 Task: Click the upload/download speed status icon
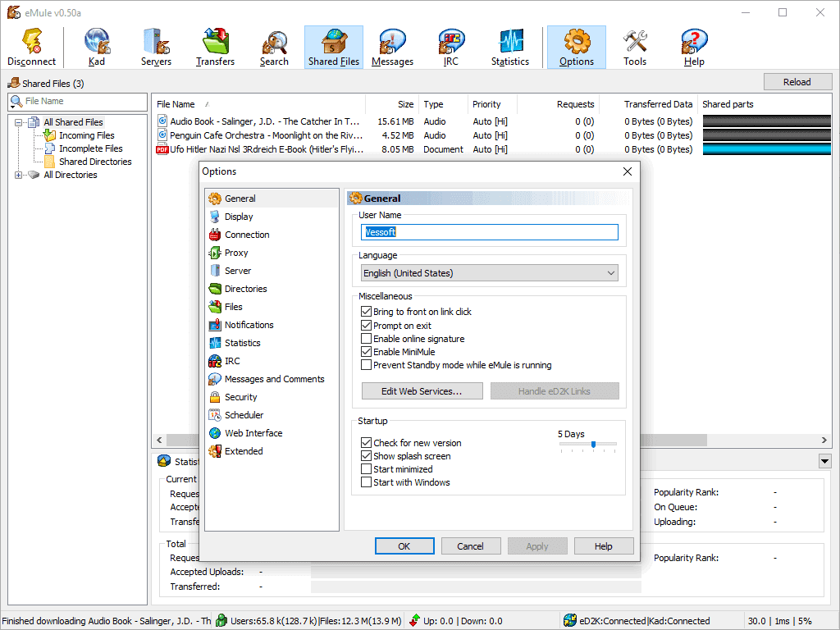pos(414,620)
